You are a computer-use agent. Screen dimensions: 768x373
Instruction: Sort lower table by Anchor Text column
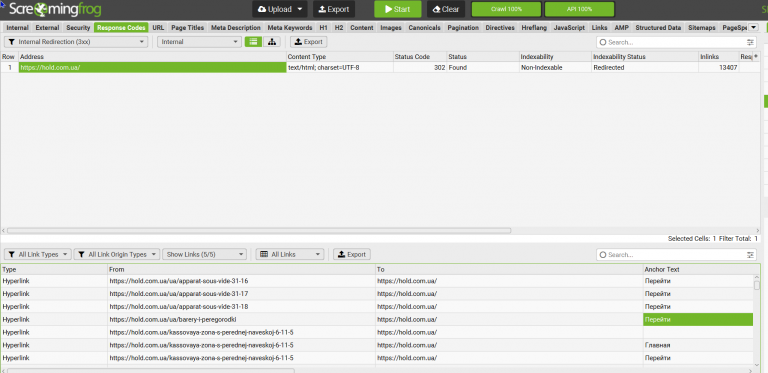(x=697, y=270)
